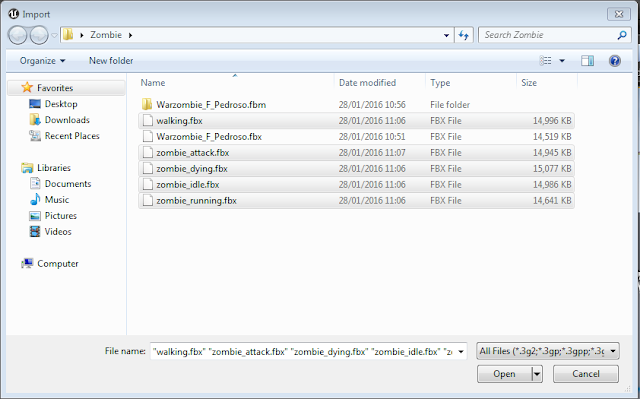Expand the arrow after Zombie breadcrumb
640x399 pixels.
[x=130, y=35]
